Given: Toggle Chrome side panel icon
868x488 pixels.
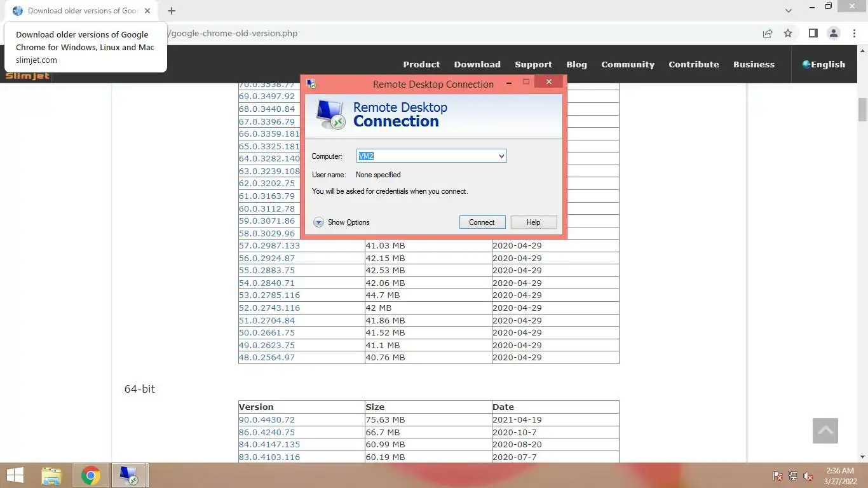Looking at the screenshot, I should pyautogui.click(x=813, y=33).
